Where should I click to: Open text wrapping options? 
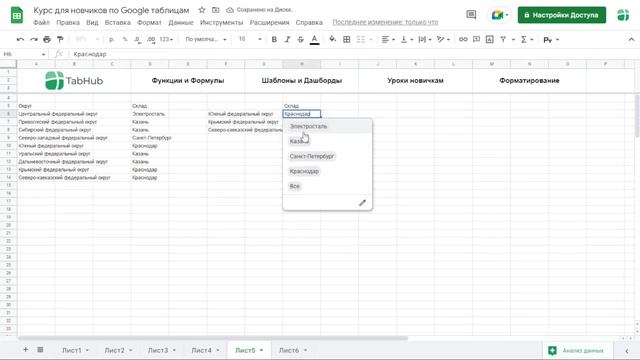(x=425, y=40)
